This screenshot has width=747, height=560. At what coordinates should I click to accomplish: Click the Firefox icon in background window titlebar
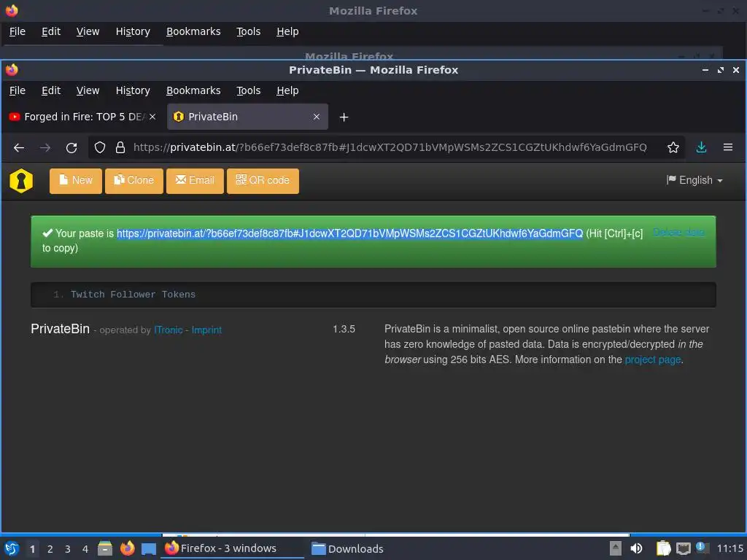click(12, 10)
